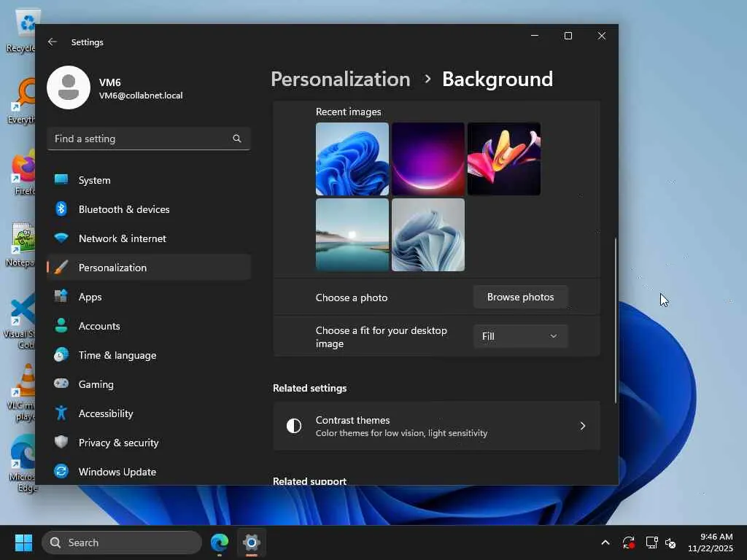This screenshot has height=560, width=747.
Task: Open Bluetooth & devices settings
Action: click(x=124, y=209)
